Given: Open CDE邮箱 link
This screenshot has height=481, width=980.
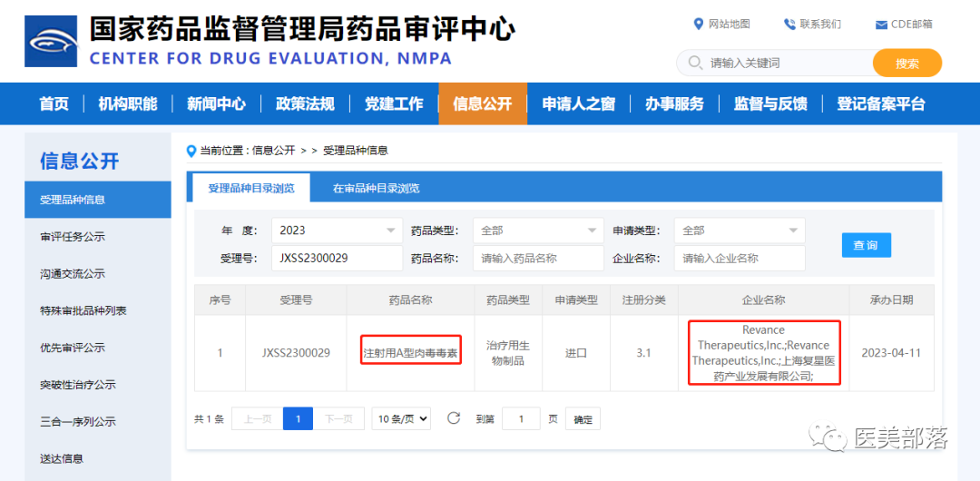Looking at the screenshot, I should point(911,25).
